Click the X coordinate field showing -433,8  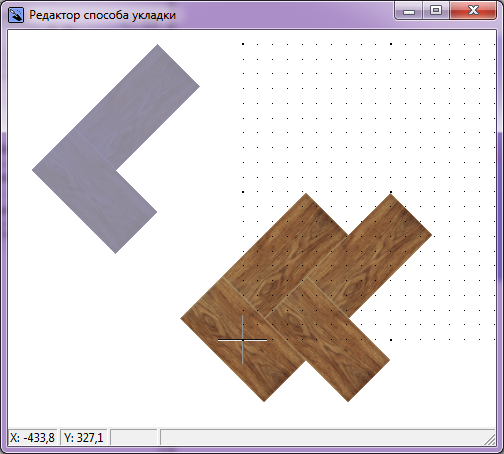(32, 437)
